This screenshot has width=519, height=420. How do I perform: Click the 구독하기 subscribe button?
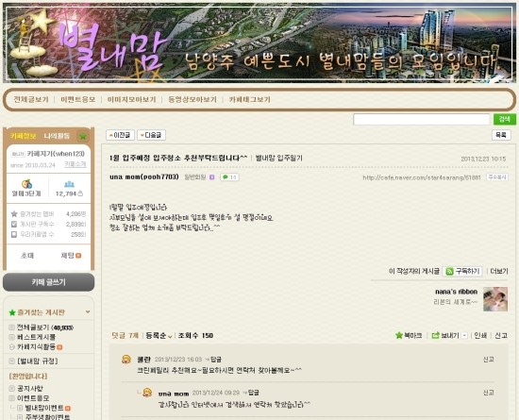[x=462, y=272]
